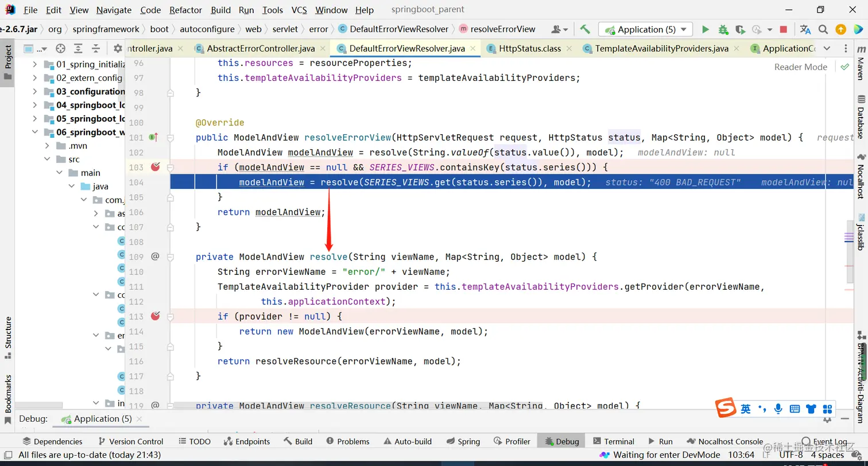Click the Sogou microphone voice input icon
868x466 pixels.
point(778,409)
